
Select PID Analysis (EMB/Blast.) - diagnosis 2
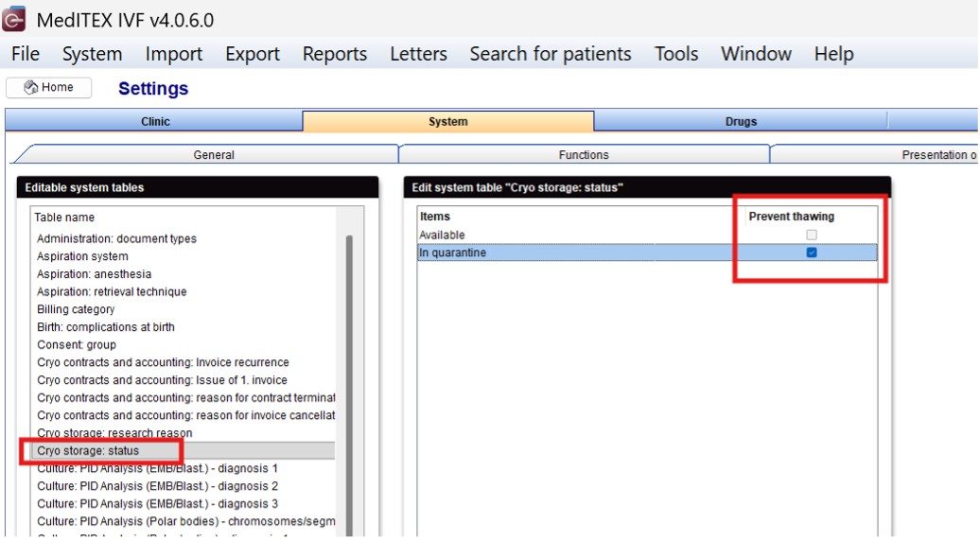(x=157, y=486)
